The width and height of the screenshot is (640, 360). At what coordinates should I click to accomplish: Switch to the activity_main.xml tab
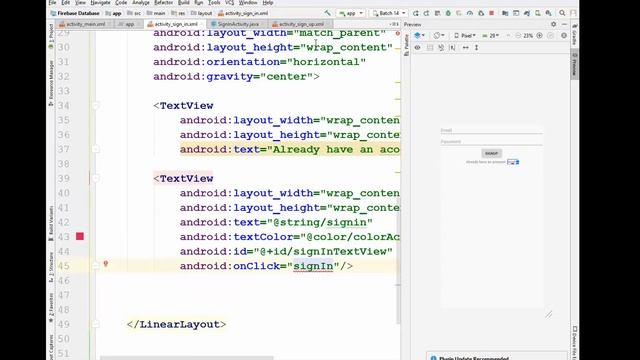[85, 24]
